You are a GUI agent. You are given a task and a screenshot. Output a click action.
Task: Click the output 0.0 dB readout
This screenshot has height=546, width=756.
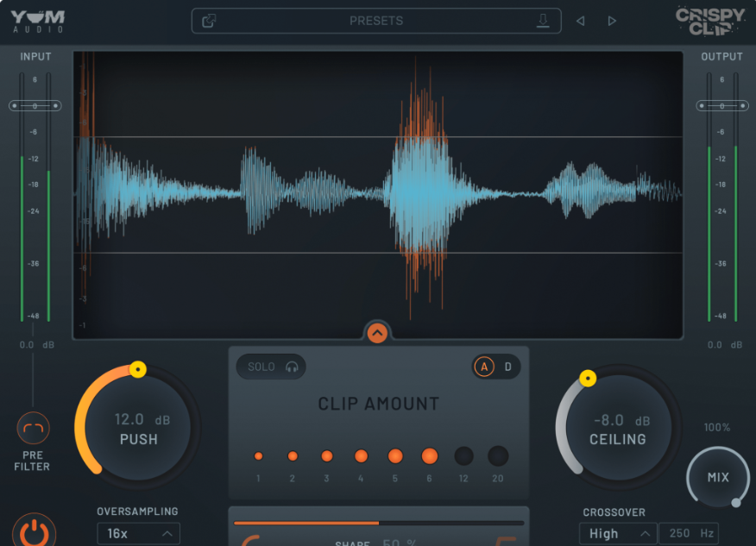point(725,344)
